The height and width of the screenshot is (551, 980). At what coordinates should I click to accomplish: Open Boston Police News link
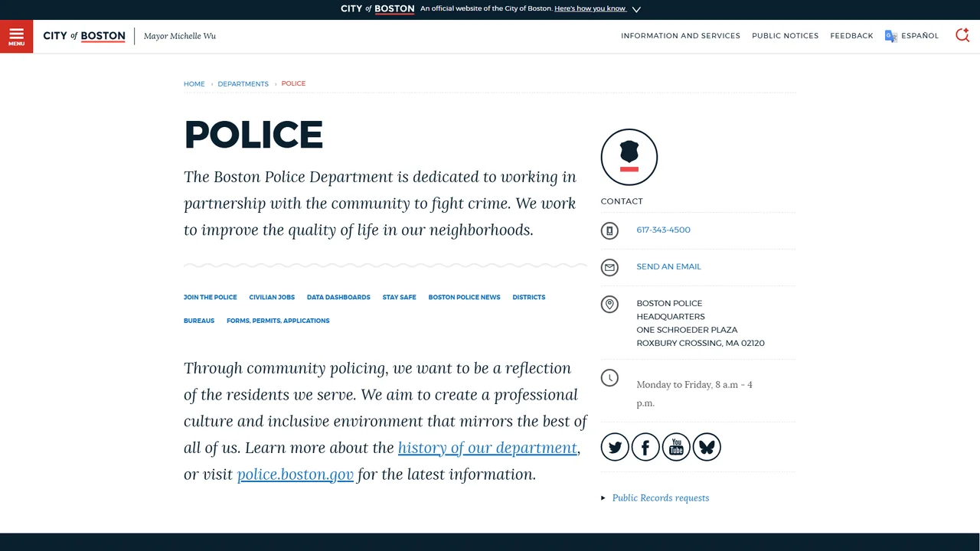pos(464,298)
